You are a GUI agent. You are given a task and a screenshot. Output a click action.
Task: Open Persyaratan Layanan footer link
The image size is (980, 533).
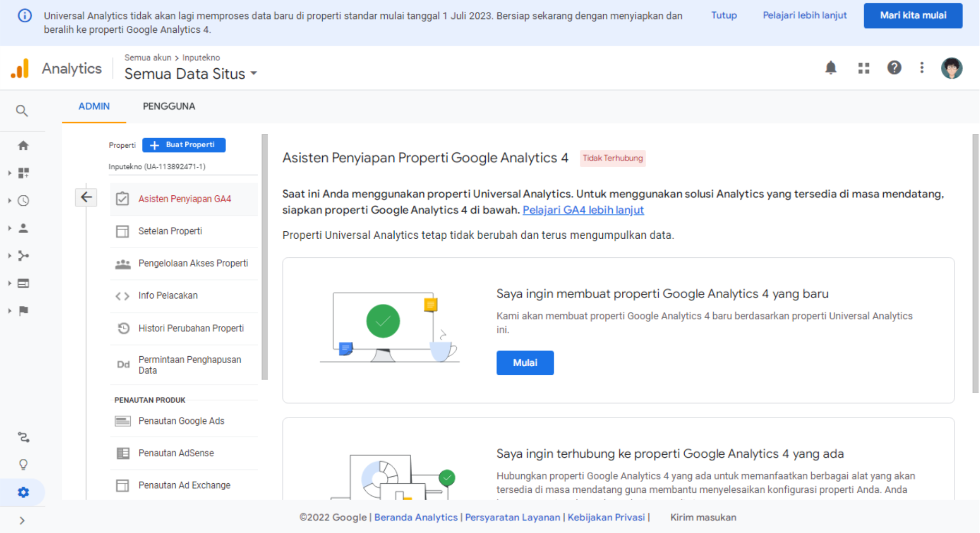pyautogui.click(x=512, y=518)
